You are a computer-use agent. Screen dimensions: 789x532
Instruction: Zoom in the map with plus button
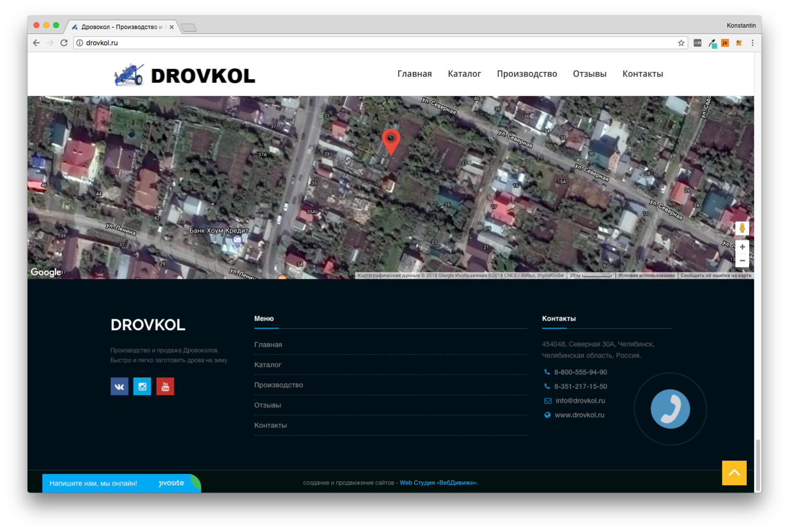742,247
